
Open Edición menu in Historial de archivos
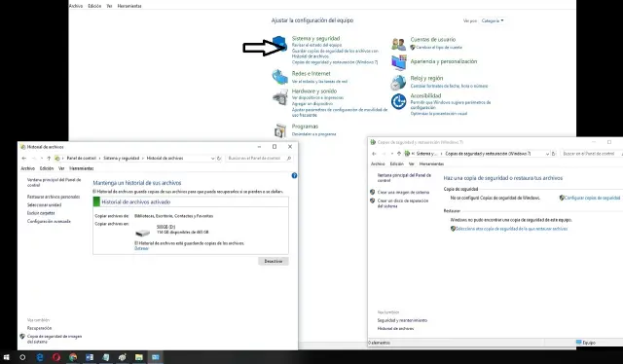47,168
